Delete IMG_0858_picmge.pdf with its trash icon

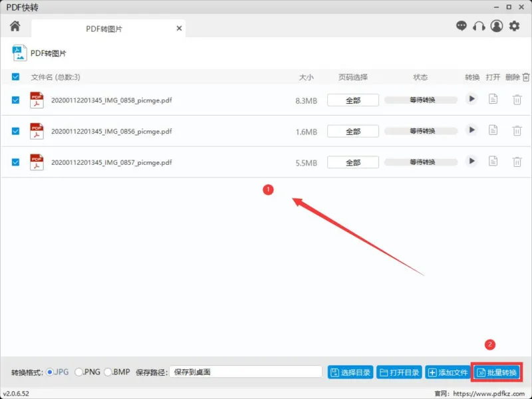click(x=517, y=100)
